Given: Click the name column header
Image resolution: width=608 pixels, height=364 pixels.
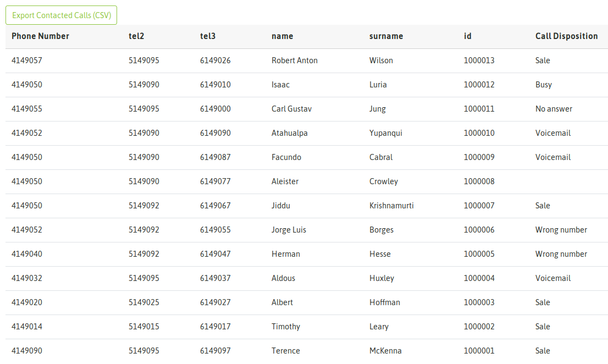Looking at the screenshot, I should pos(283,36).
